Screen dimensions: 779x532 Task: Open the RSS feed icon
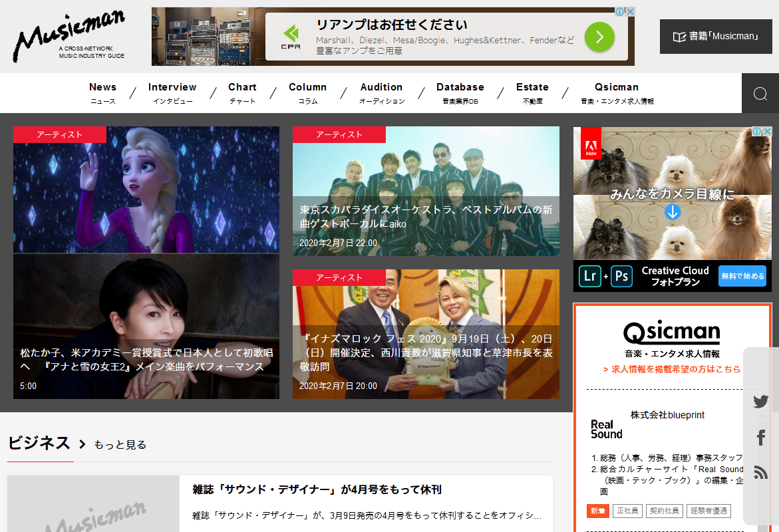(761, 472)
